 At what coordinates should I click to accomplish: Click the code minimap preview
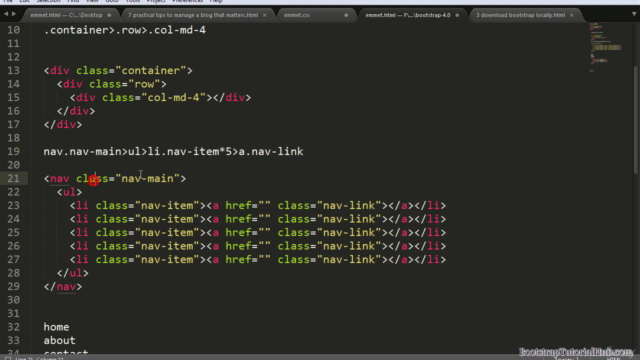pos(606,48)
